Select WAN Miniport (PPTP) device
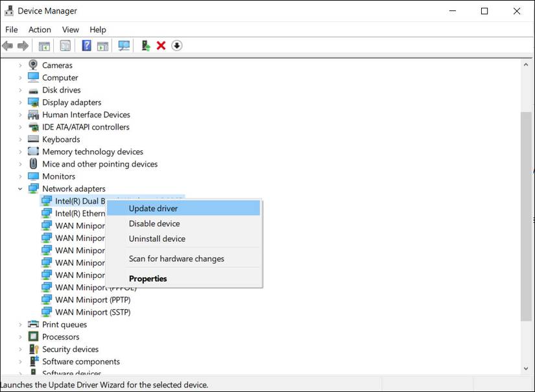The width and height of the screenshot is (535, 392). tap(93, 300)
